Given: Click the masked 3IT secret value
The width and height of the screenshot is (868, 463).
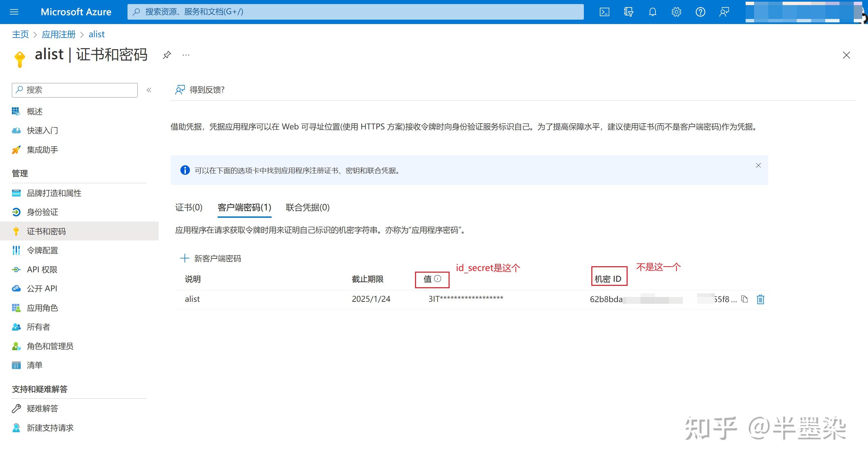Looking at the screenshot, I should (x=466, y=299).
